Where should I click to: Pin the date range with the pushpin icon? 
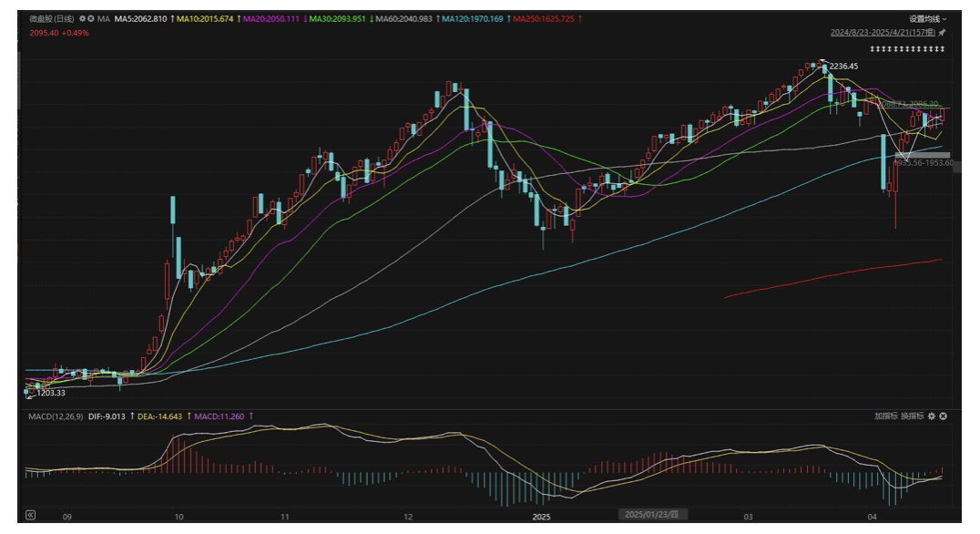tap(943, 32)
